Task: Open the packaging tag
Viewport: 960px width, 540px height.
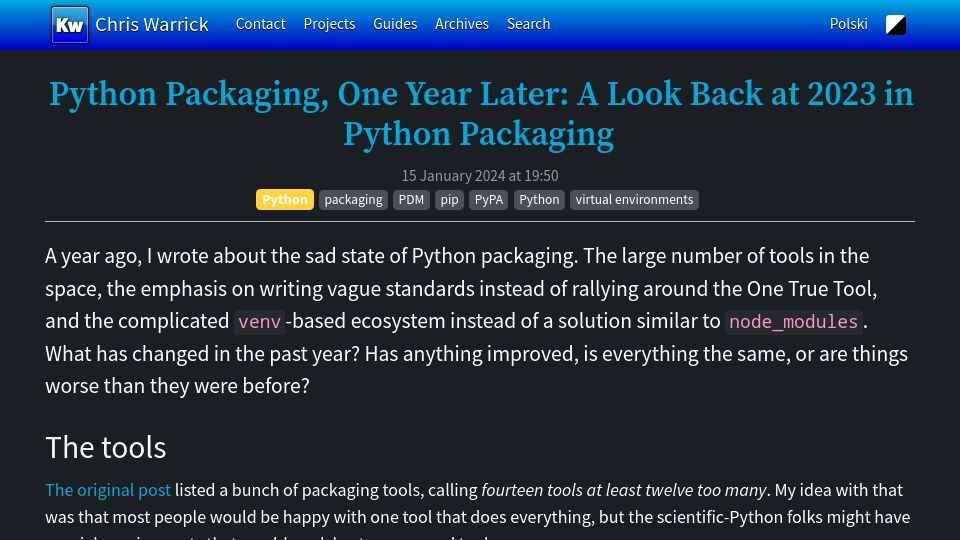Action: click(x=353, y=200)
